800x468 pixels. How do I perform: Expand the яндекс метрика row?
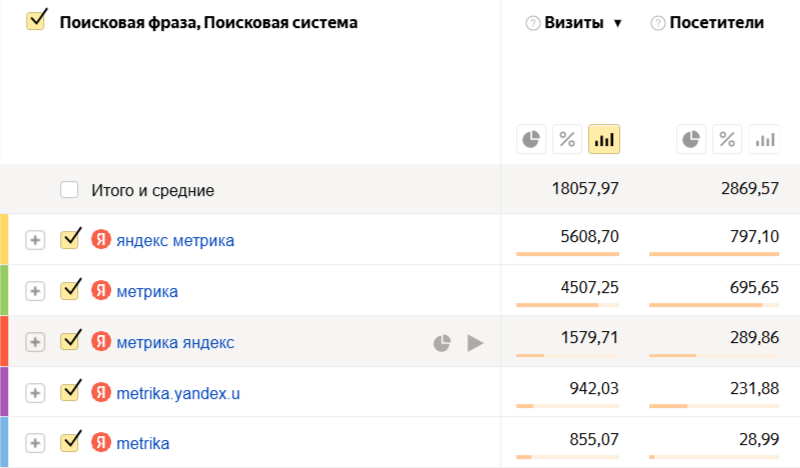[35, 240]
